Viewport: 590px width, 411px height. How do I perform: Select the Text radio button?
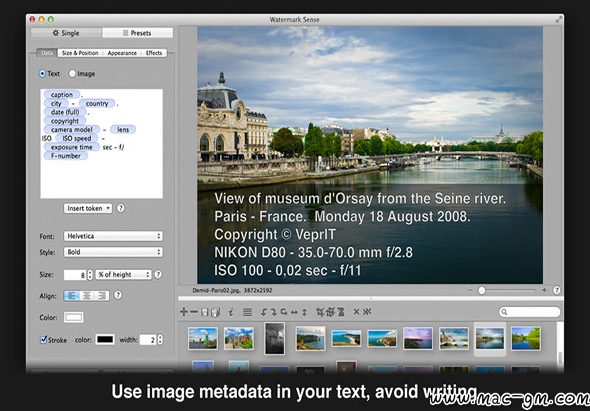[43, 74]
